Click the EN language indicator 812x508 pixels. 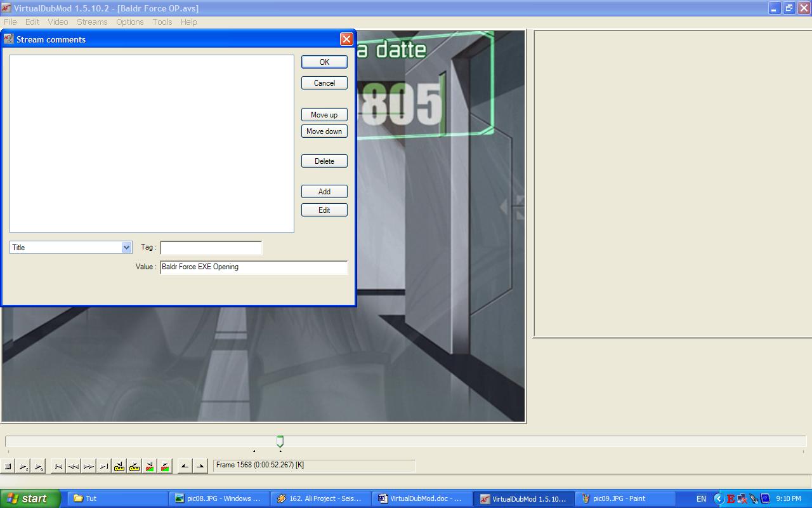coord(701,499)
